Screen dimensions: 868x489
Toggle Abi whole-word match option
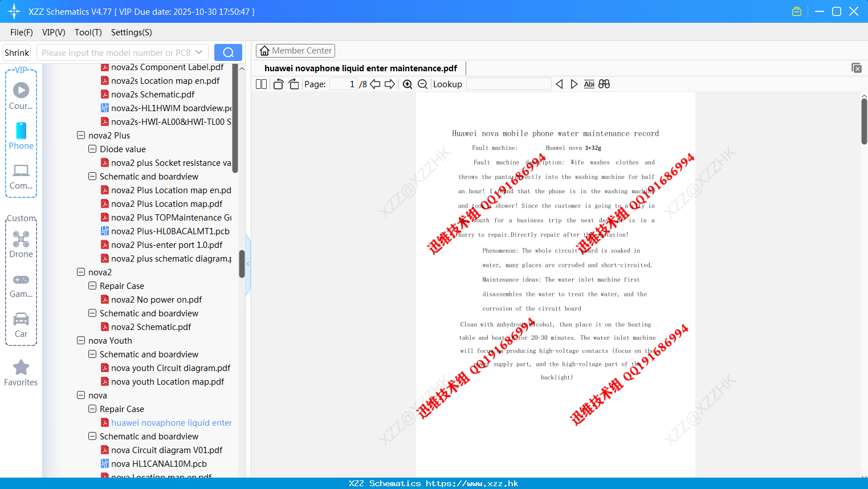click(x=589, y=84)
